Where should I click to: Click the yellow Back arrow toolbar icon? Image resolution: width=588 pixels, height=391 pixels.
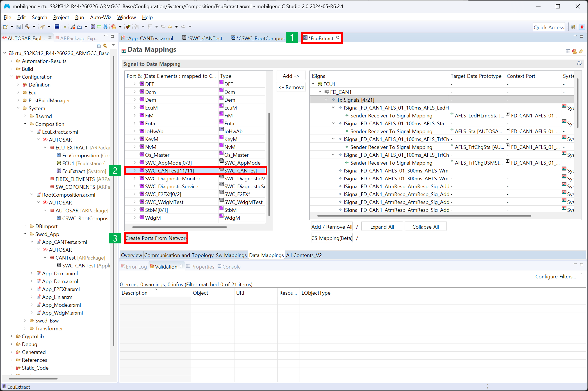[170, 27]
